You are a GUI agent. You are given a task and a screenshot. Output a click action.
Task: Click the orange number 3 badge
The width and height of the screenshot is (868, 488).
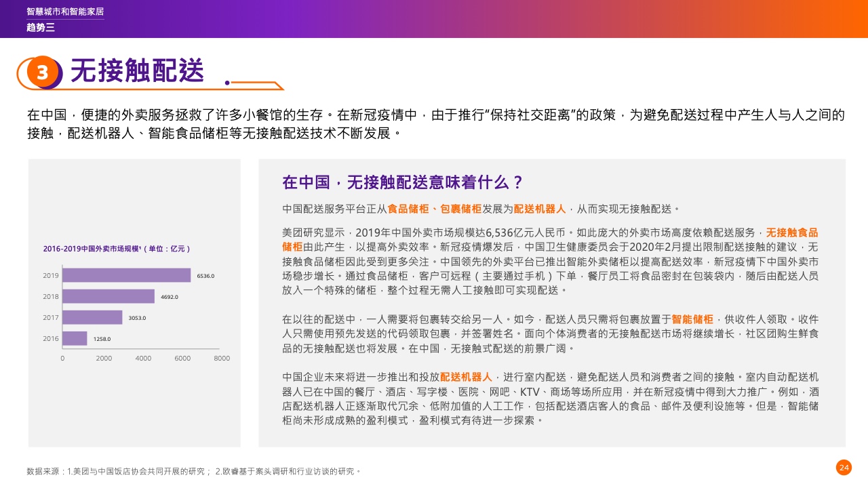[x=43, y=73]
